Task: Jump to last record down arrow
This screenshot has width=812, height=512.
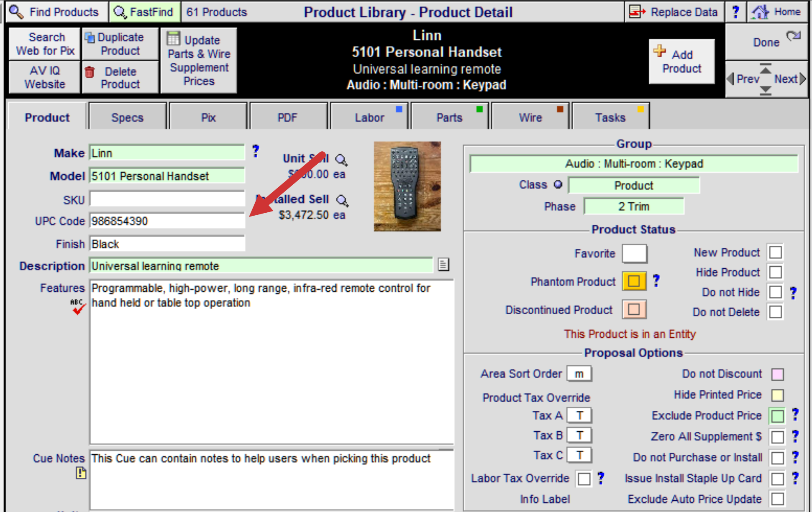Action: 766,90
